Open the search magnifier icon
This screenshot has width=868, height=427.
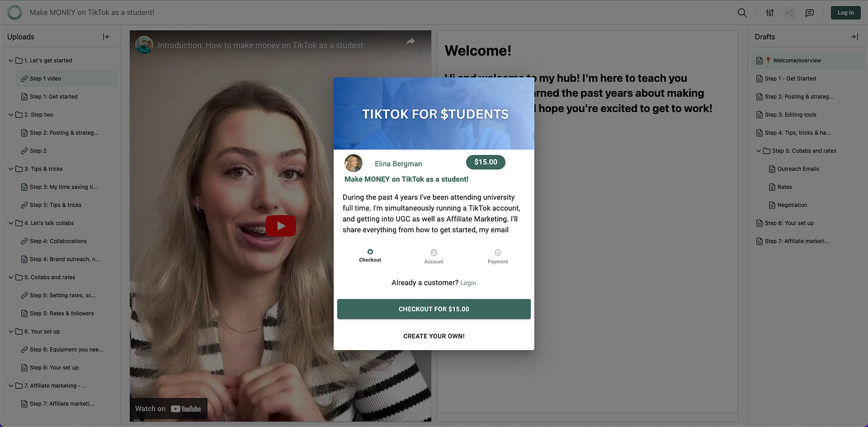(x=742, y=13)
